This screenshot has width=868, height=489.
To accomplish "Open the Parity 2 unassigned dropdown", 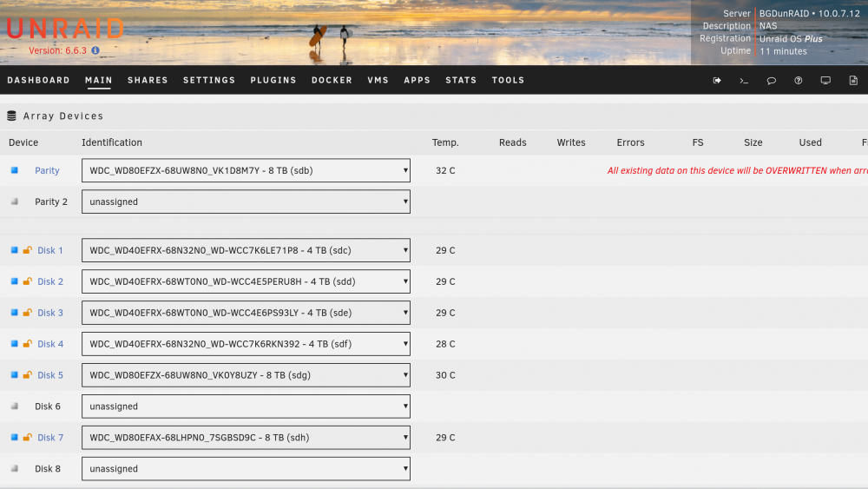I will tap(246, 202).
